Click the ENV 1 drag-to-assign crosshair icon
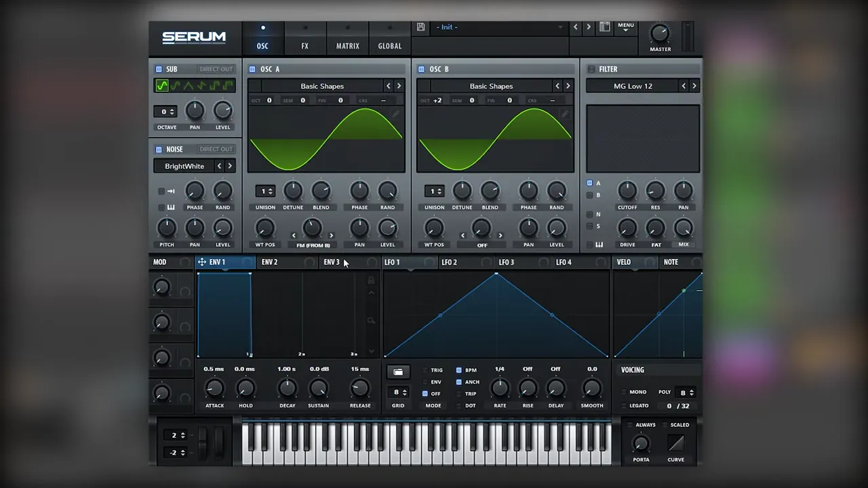This screenshot has height=488, width=868. 202,262
